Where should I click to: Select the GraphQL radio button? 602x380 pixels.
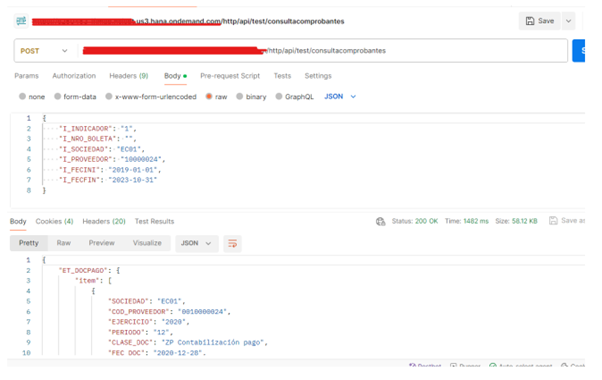[279, 96]
